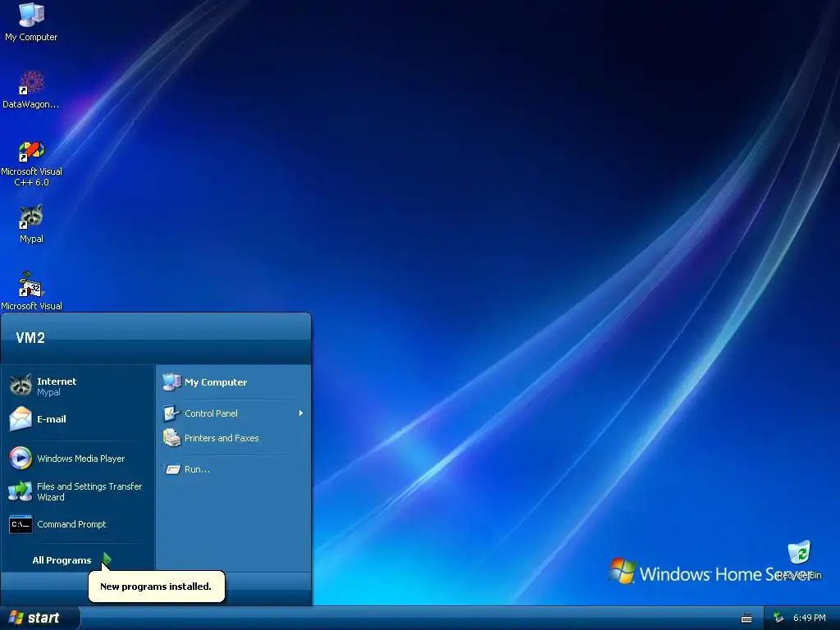The height and width of the screenshot is (630, 840).
Task: Click the start button
Action: [x=39, y=618]
